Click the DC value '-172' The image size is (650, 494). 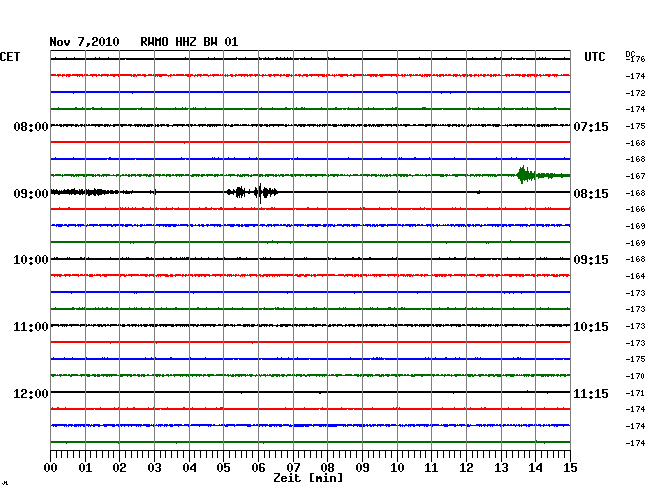pos(635,93)
